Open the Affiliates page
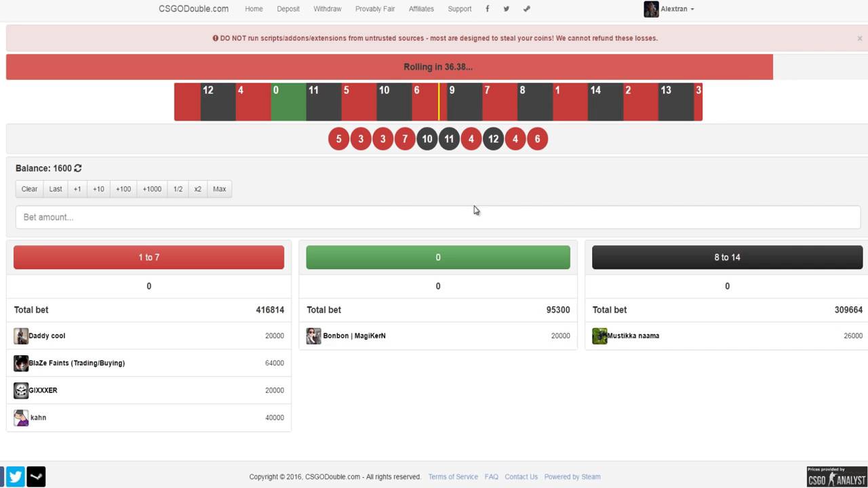Screen dimensions: 868x488 (421, 9)
